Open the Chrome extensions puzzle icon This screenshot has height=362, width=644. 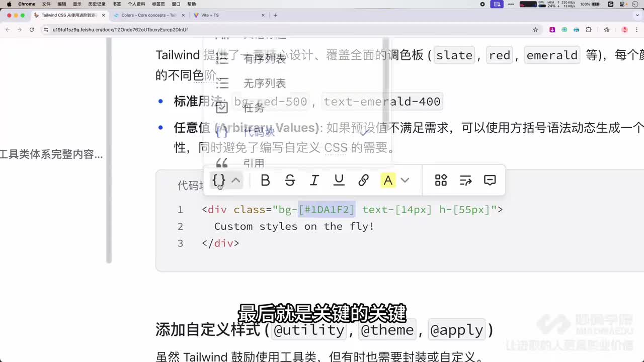click(589, 30)
